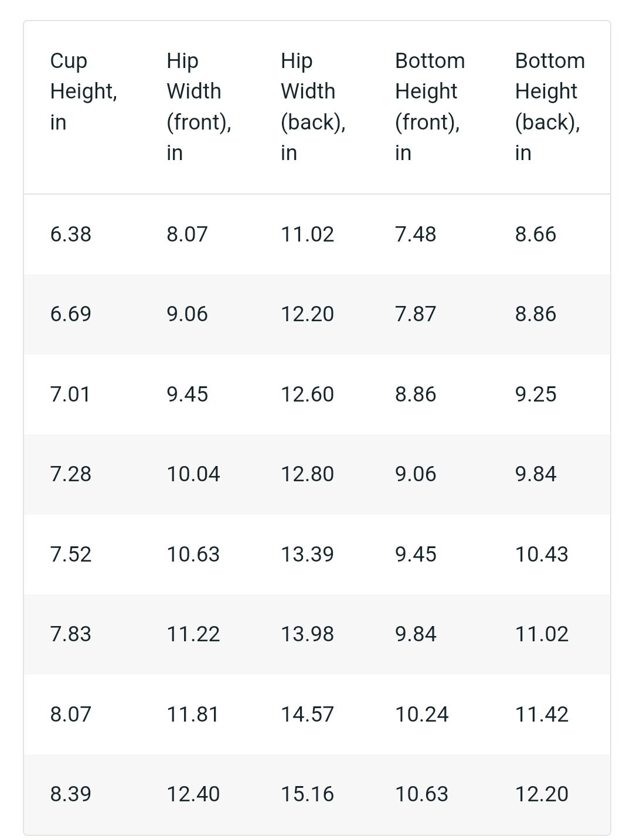Select cup height value 6.38
Viewport: 633px width, 840px height.
point(71,234)
